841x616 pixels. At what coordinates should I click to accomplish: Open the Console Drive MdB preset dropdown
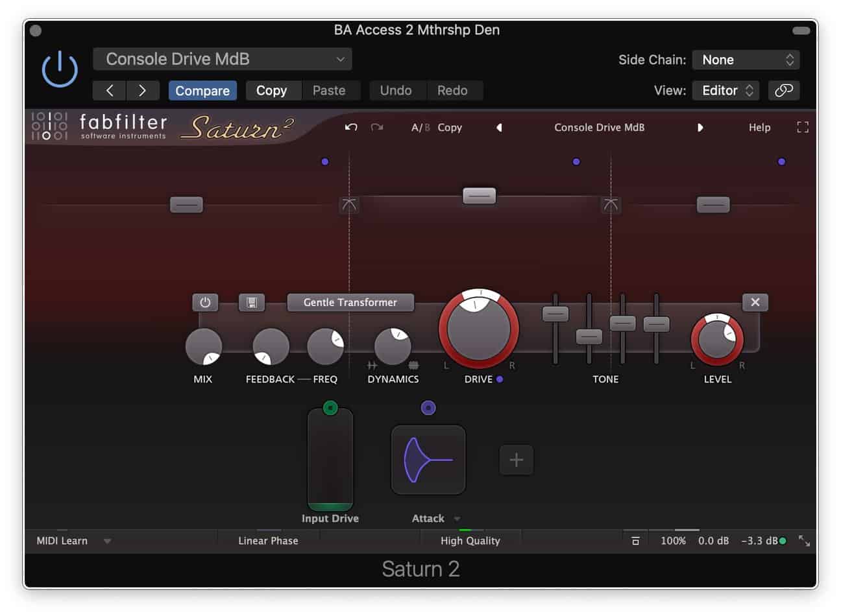(223, 59)
